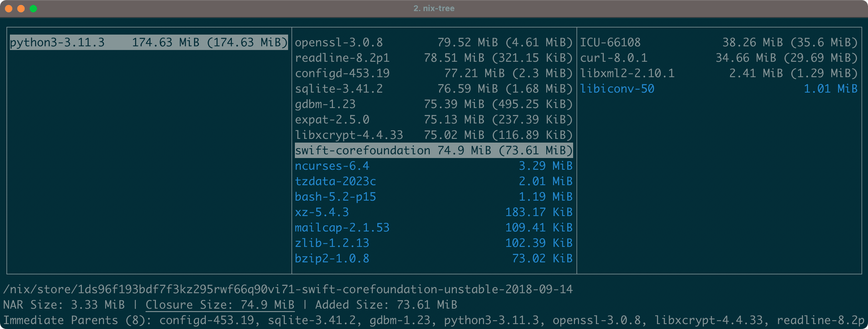868x329 pixels.
Task: Select the python3-3.11.3 root entry
Action: coord(149,43)
